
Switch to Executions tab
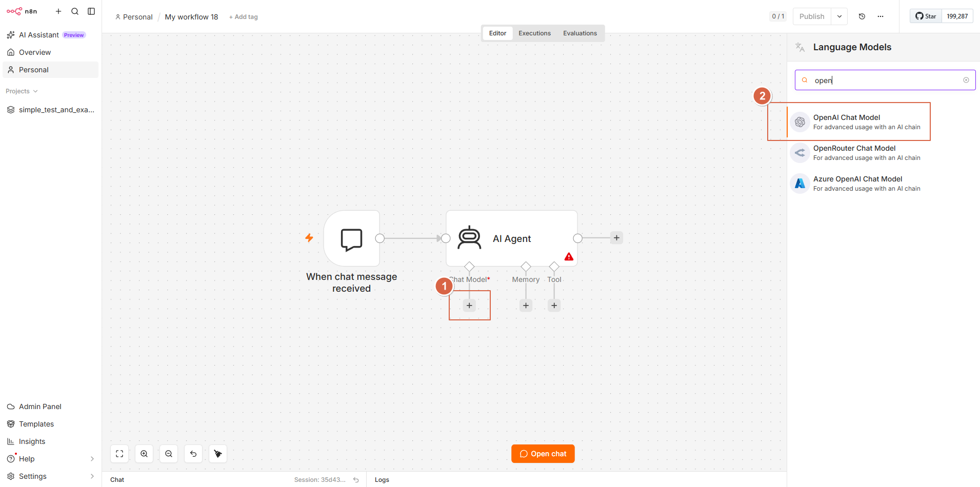point(534,33)
